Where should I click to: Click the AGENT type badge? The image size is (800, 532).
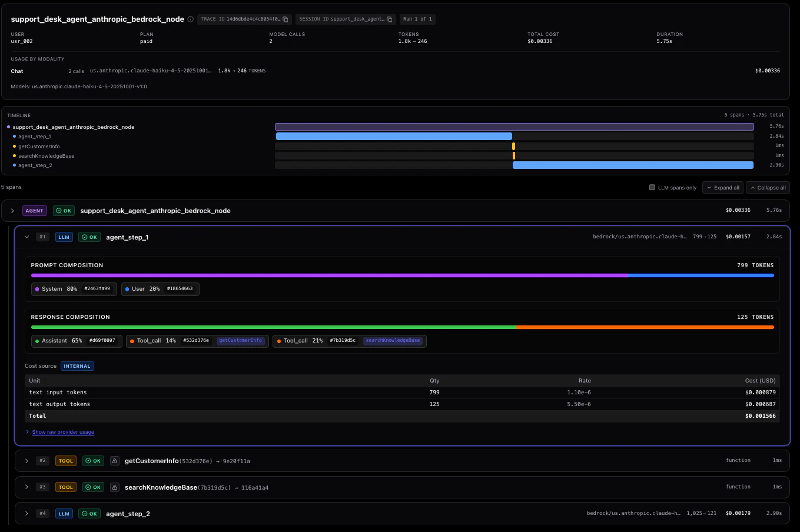[x=34, y=211]
